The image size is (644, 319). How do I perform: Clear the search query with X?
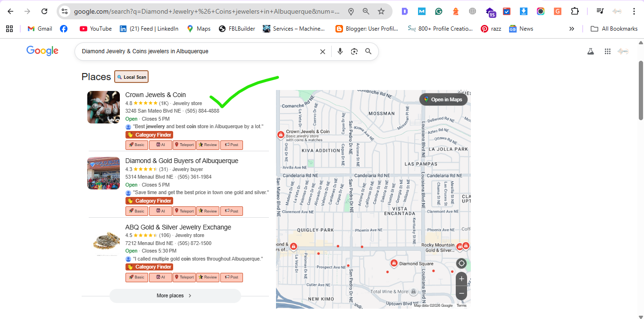coord(323,51)
